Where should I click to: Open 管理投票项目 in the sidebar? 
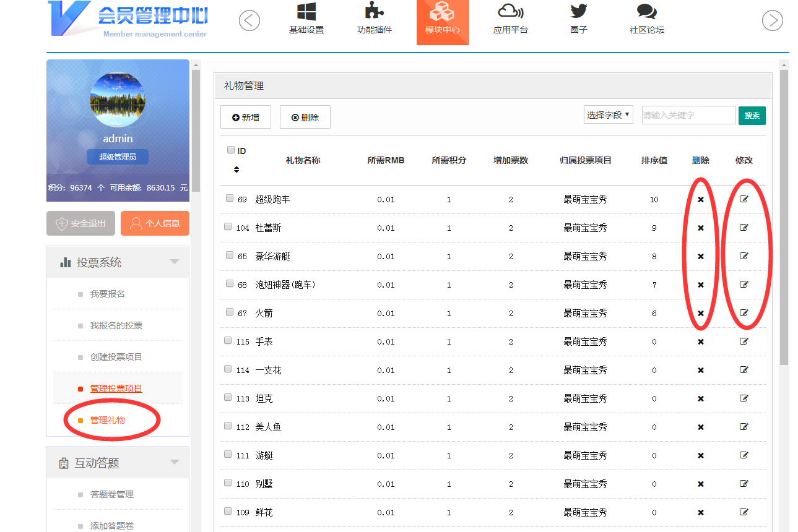[116, 388]
